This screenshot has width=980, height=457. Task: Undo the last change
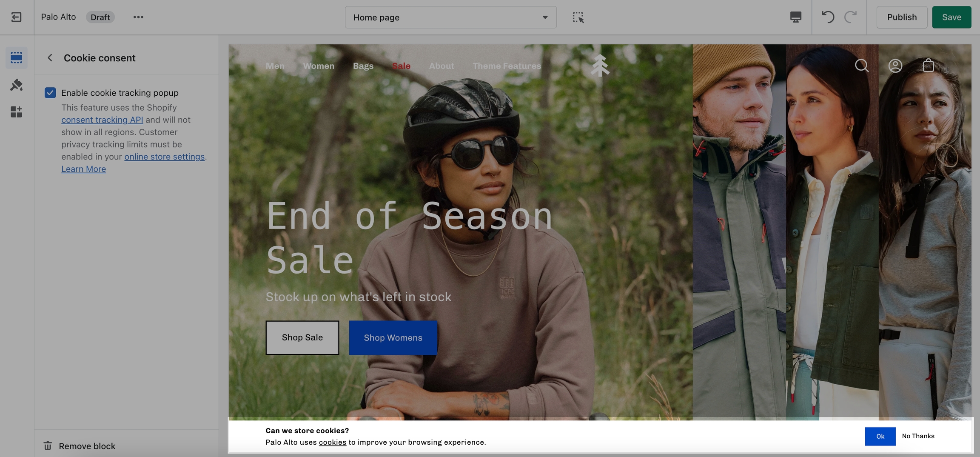point(828,17)
